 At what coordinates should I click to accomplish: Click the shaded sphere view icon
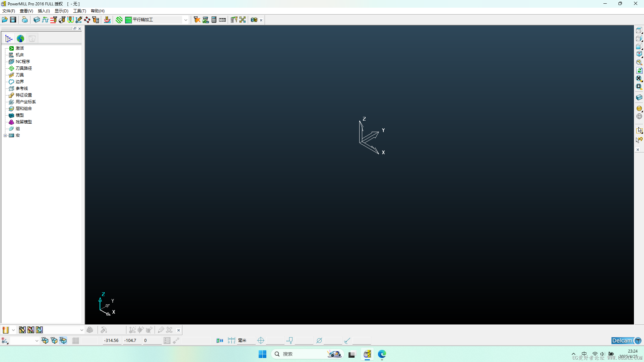coord(639,108)
